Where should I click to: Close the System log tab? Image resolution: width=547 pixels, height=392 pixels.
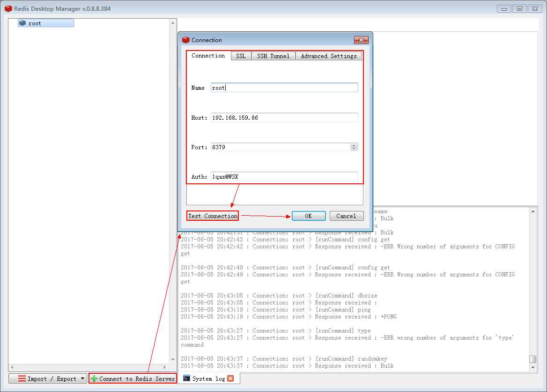pyautogui.click(x=230, y=378)
